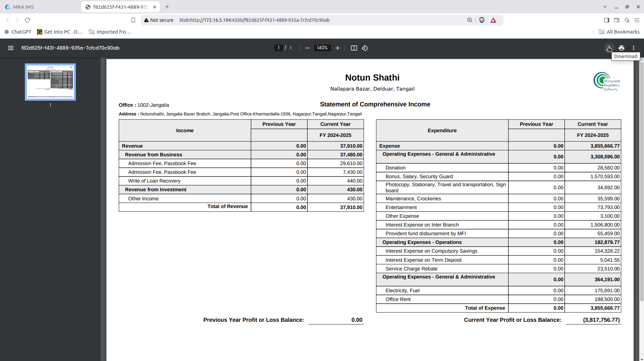This screenshot has width=644, height=361.
Task: Open the Brave Rewards triangle icon
Action: click(493, 20)
